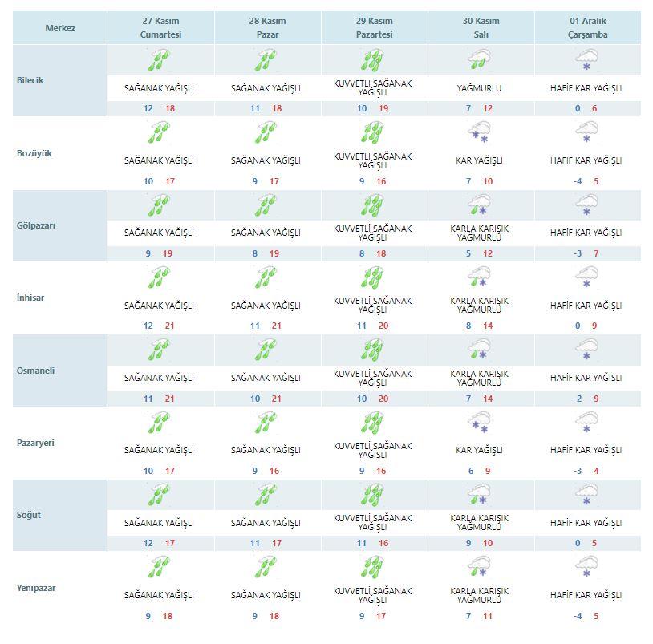
Task: Click Bozüyük's snow icon for 30 Kasım
Action: coord(480,132)
